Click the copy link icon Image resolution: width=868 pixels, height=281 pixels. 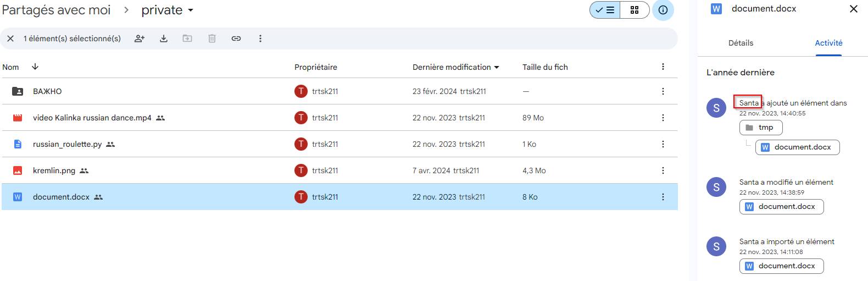click(x=236, y=38)
